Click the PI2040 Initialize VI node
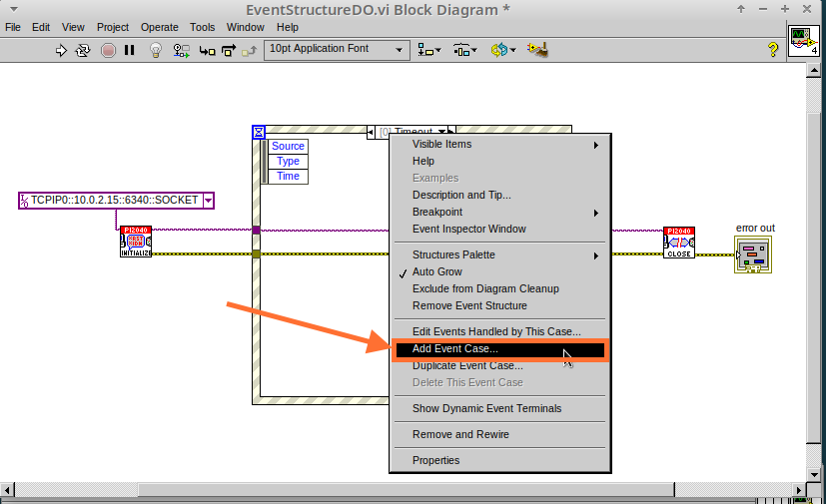The image size is (826, 504). (136, 242)
